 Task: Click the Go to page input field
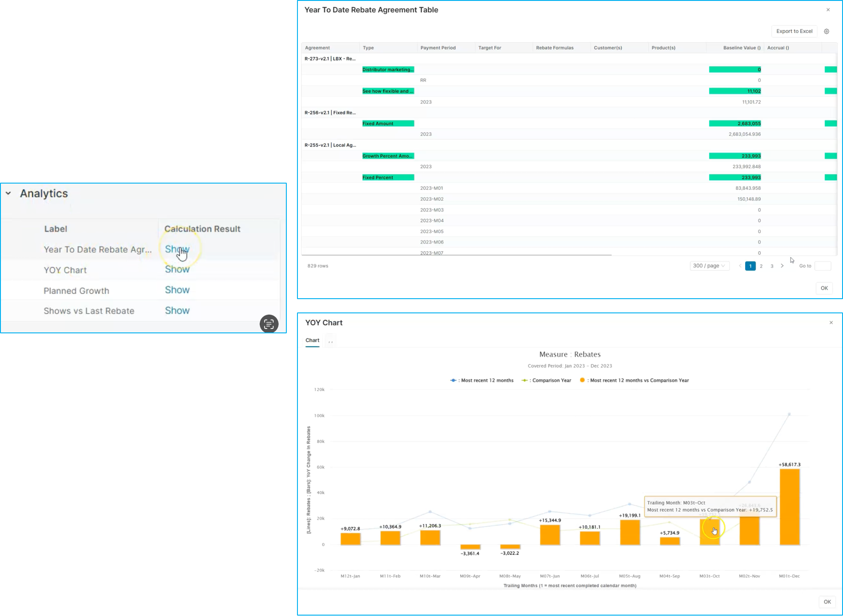tap(823, 266)
